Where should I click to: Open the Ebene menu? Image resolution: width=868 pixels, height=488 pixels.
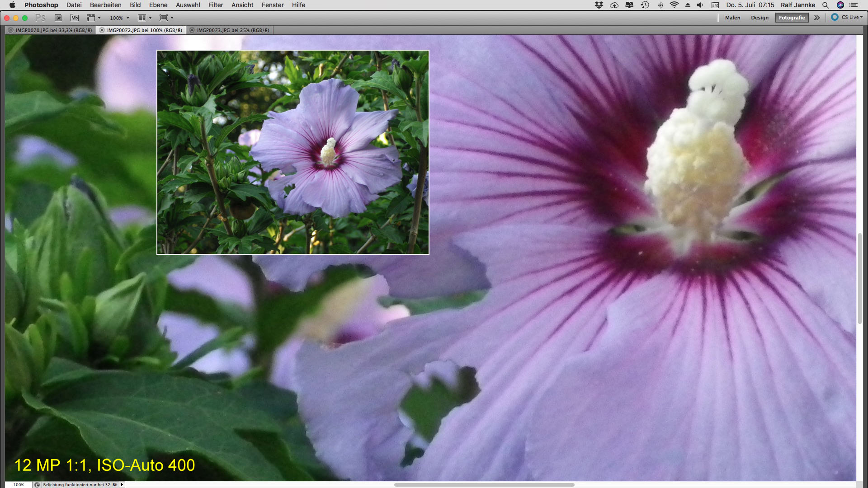pos(158,5)
